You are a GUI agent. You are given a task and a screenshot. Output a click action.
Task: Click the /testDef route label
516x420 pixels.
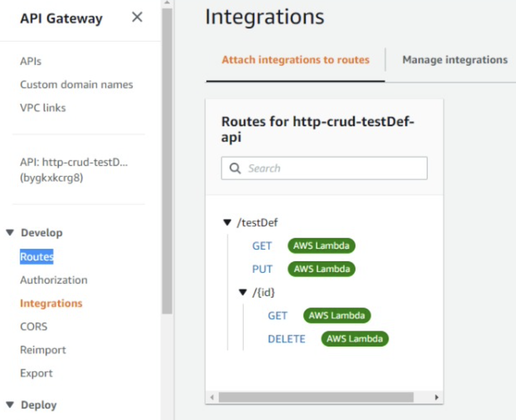pos(257,223)
